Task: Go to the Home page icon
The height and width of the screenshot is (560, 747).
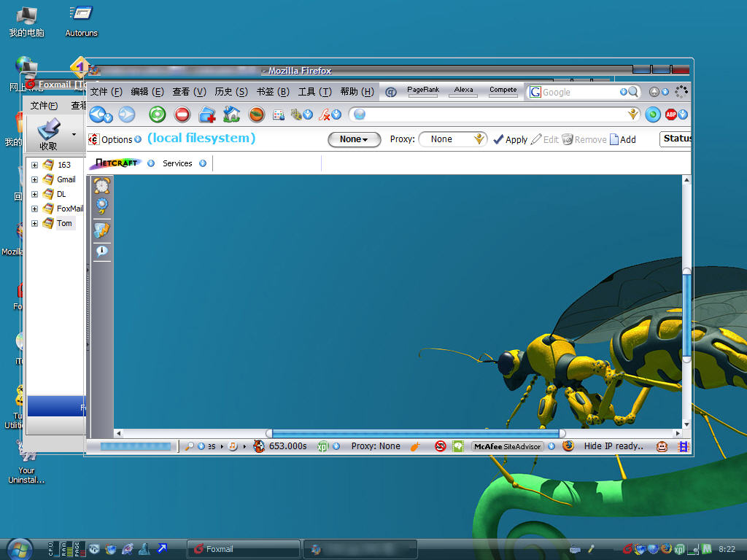Action: 232,114
